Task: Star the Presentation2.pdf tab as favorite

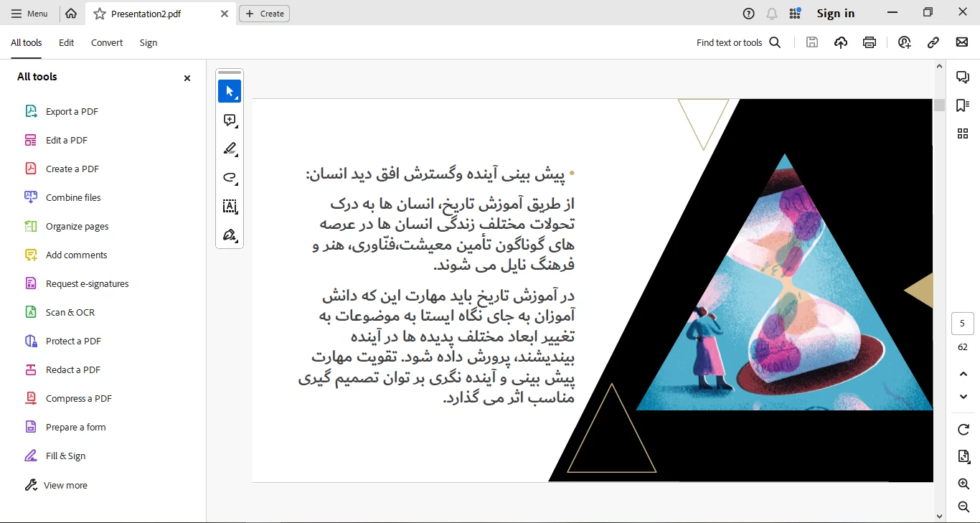Action: coord(100,14)
